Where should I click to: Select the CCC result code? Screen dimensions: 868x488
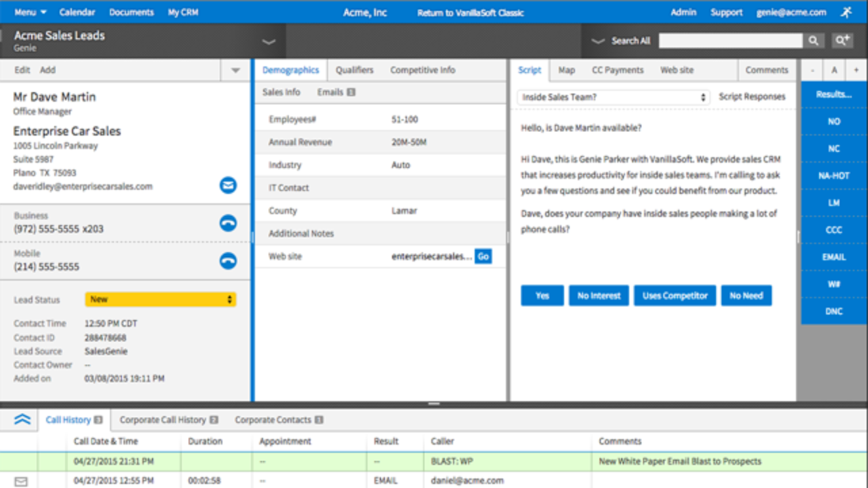[x=834, y=230]
